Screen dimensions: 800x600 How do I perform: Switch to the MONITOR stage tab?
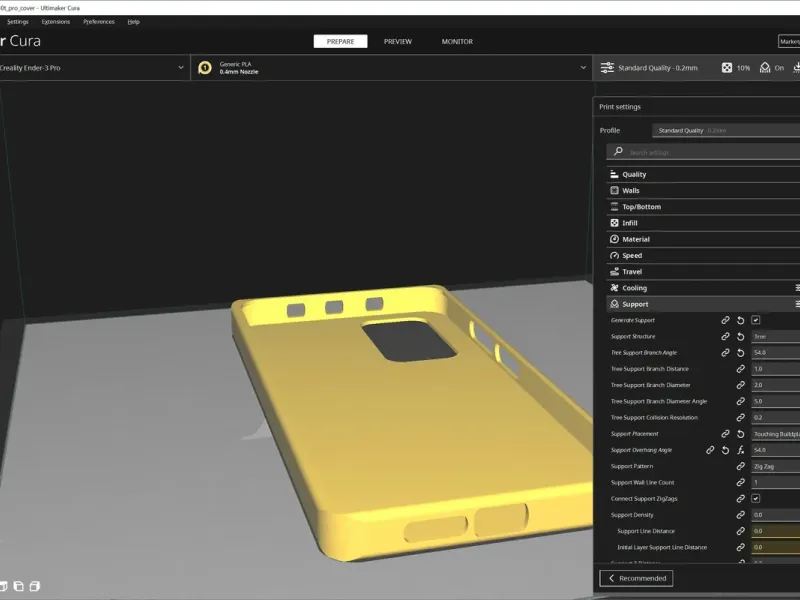click(x=457, y=41)
